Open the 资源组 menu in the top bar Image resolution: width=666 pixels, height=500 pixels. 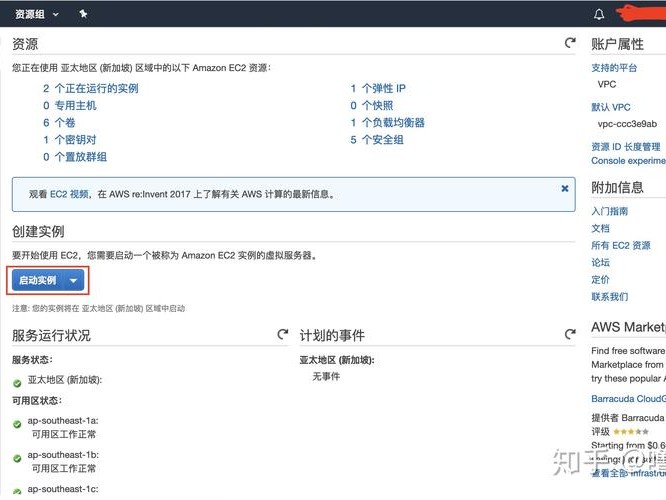[x=37, y=14]
